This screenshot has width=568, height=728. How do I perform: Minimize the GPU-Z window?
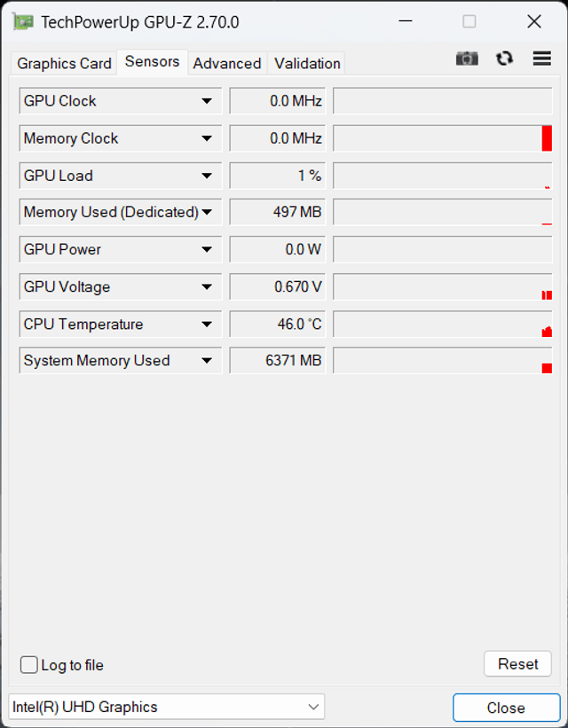(406, 21)
